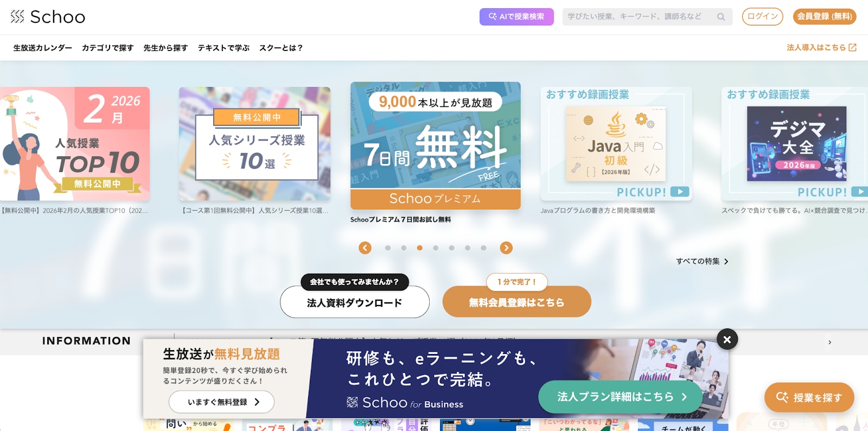Open external link icon beside 法人導入はこちら
This screenshot has width=868, height=431.
coord(853,48)
